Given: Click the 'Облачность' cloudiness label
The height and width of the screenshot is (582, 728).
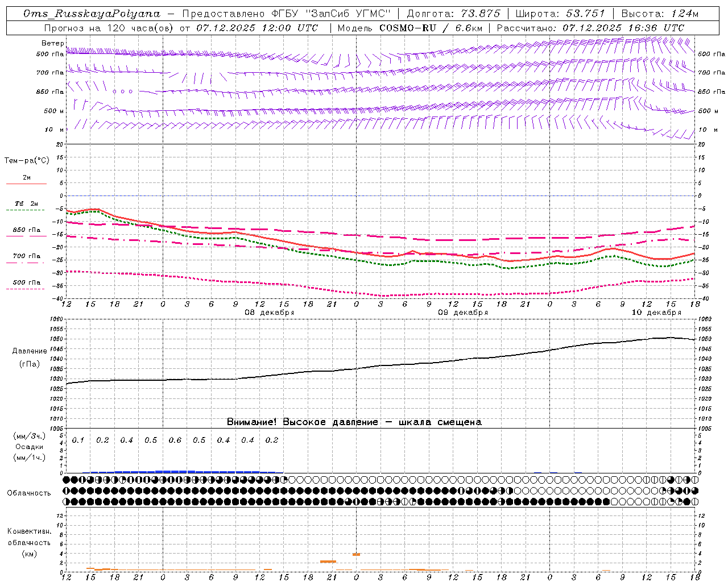Looking at the screenshot, I should pos(28,493).
